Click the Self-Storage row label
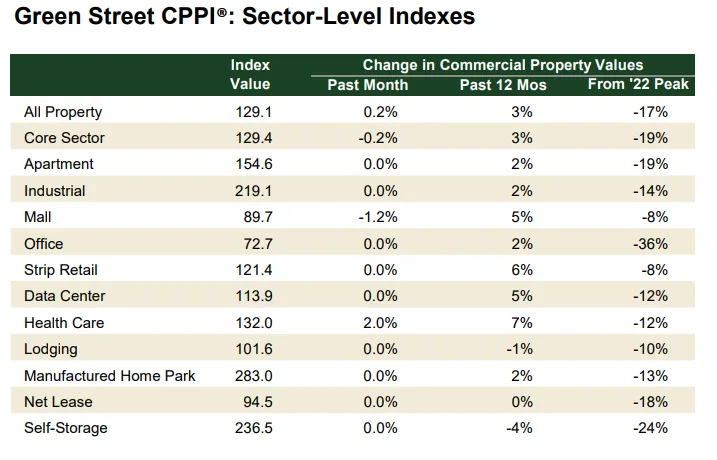Screen dimensions: 717x460 point(65,428)
